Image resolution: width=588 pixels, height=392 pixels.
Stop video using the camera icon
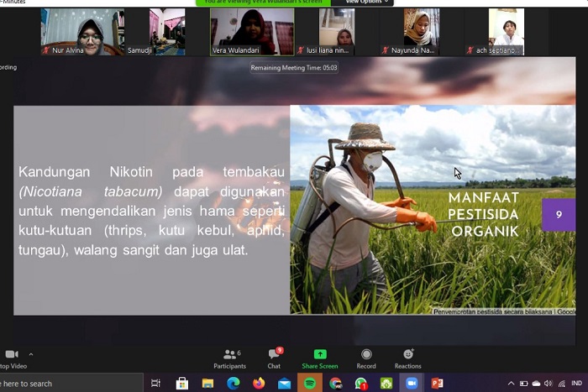[11, 354]
